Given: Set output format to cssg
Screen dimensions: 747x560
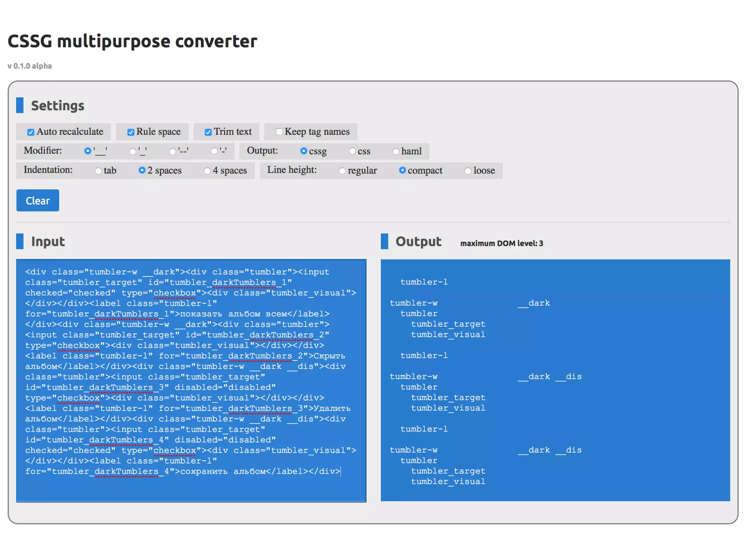Looking at the screenshot, I should [303, 151].
